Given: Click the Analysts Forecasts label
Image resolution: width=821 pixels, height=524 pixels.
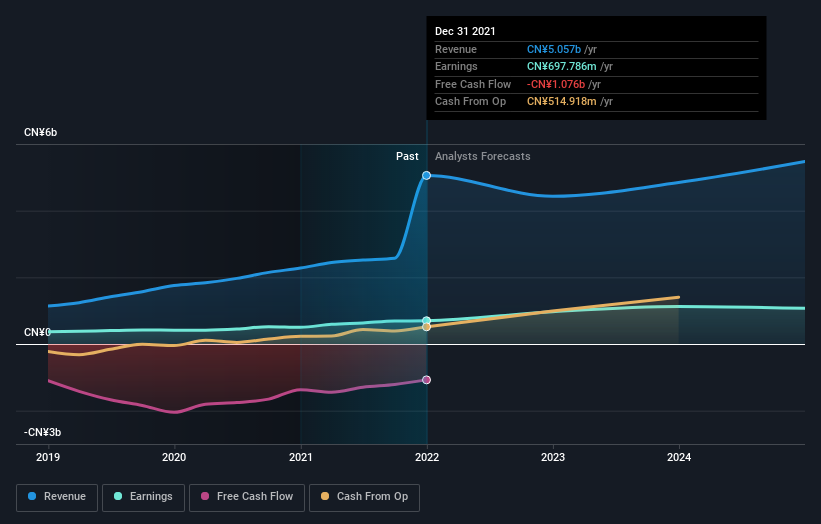Looking at the screenshot, I should (483, 157).
